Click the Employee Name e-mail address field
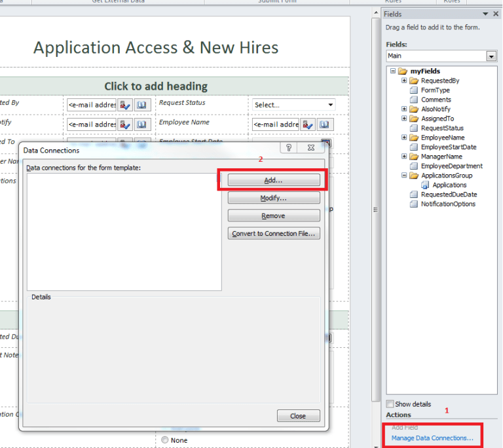503x448 pixels. click(x=276, y=124)
